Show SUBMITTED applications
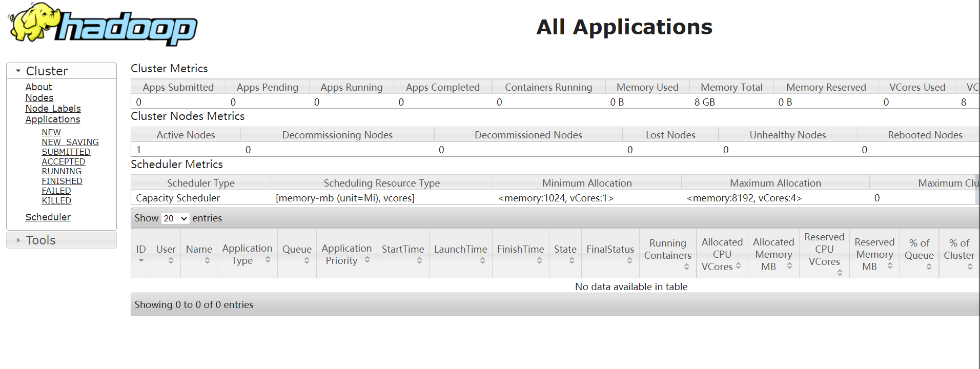This screenshot has width=980, height=369. click(x=66, y=152)
